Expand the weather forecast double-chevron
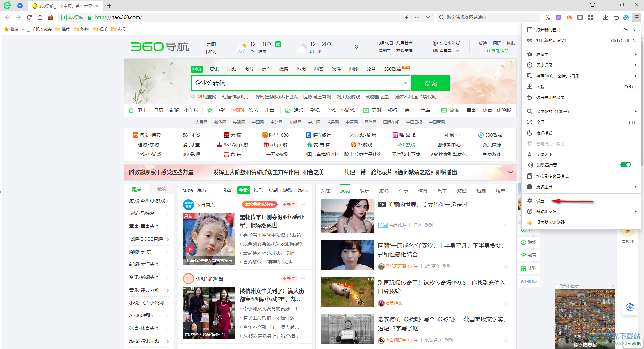This screenshot has height=349, width=644. point(356,47)
